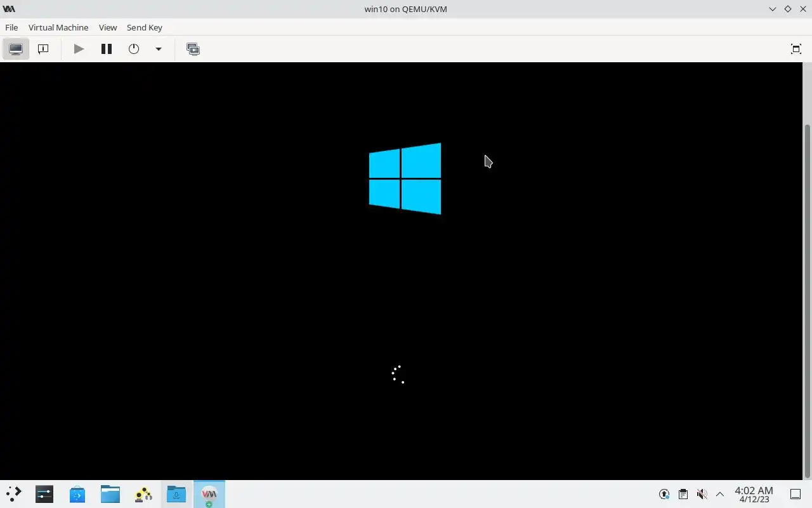Screen dimensions: 812x508
Task: Switch to the Downloads folder window
Action: point(176,494)
